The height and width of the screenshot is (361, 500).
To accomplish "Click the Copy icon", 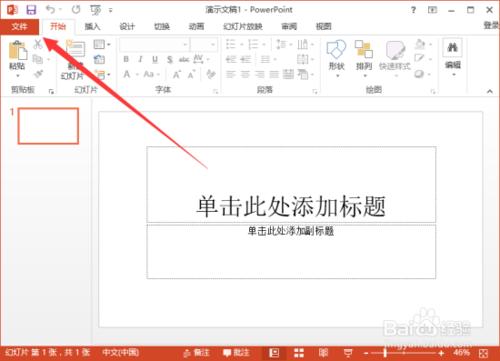I will point(38,59).
